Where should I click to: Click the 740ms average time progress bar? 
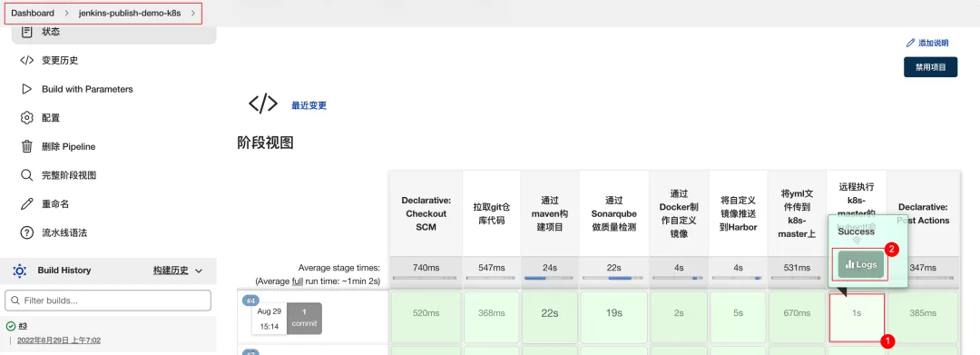click(425, 278)
